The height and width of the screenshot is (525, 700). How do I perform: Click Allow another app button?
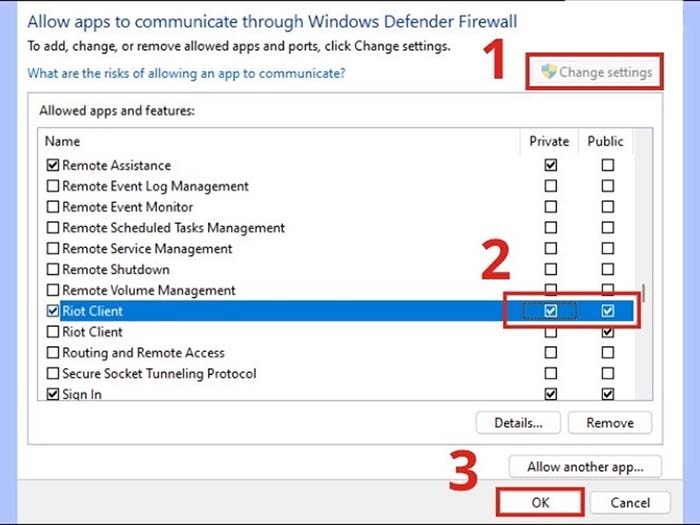(x=585, y=467)
